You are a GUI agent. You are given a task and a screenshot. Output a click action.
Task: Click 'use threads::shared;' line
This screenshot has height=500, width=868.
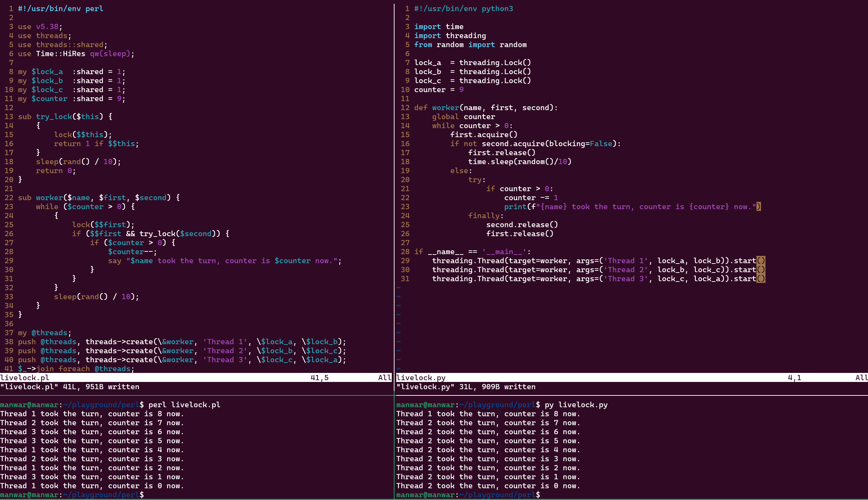(63, 45)
